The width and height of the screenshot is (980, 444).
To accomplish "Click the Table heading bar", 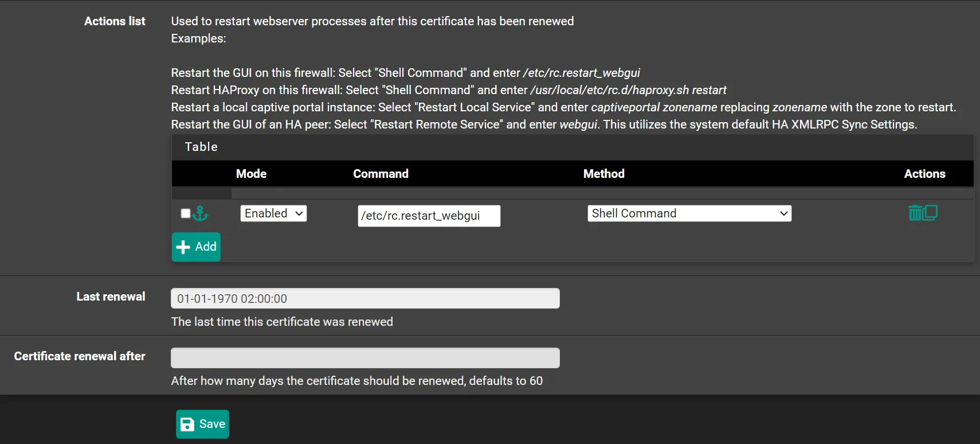I will click(572, 147).
